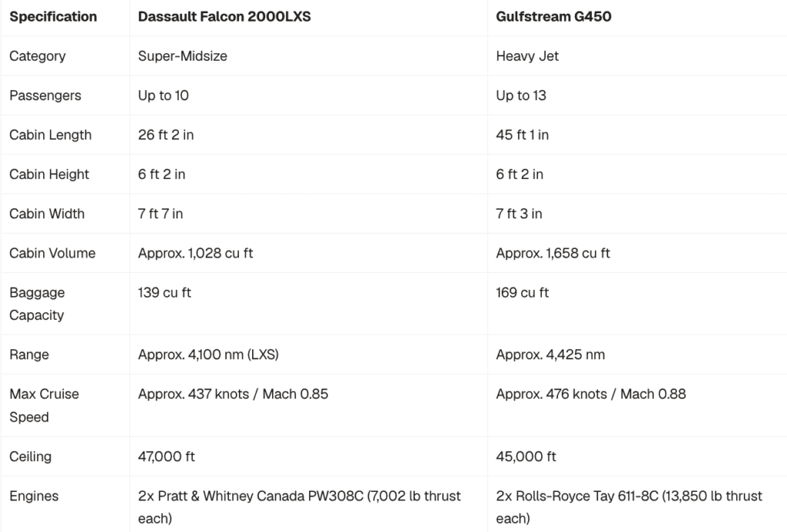Select the Up to 10 passengers cell
This screenshot has width=787, height=532.
(164, 95)
